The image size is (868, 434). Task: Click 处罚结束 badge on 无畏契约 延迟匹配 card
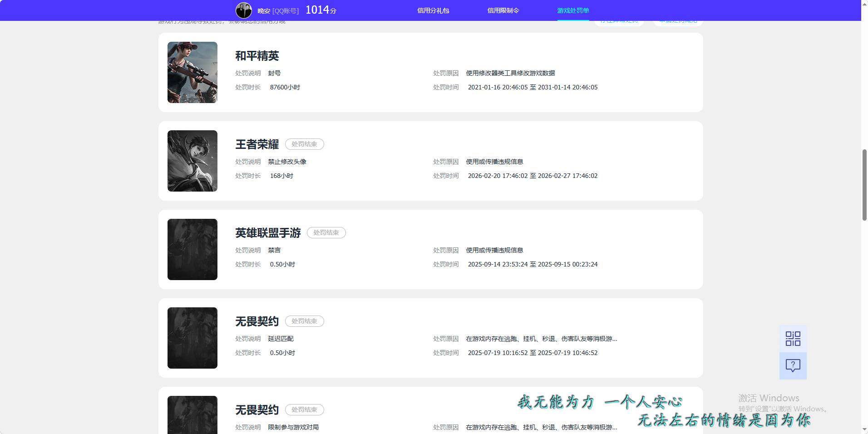pos(304,321)
